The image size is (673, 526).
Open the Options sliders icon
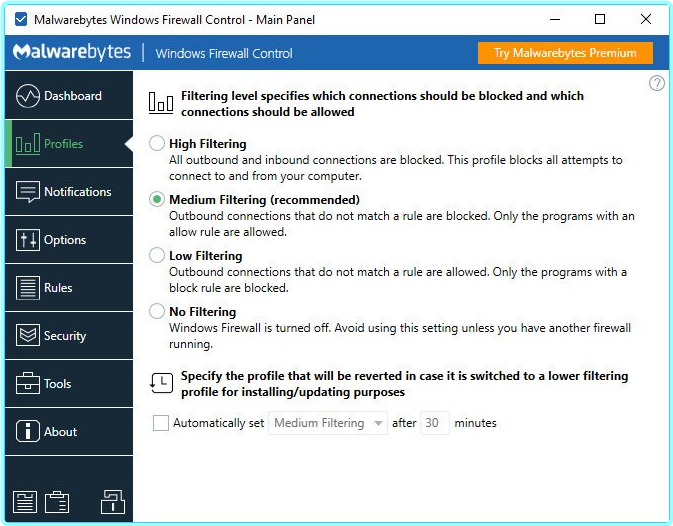28,240
